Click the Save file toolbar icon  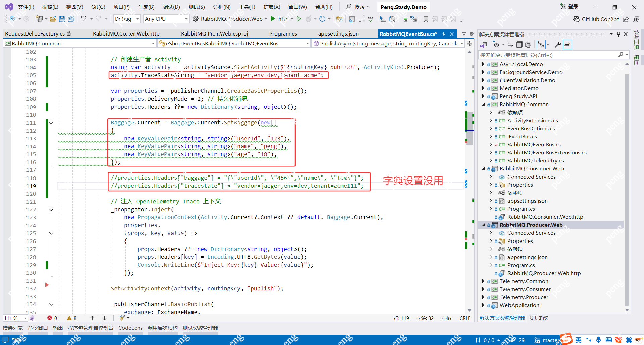tap(62, 19)
